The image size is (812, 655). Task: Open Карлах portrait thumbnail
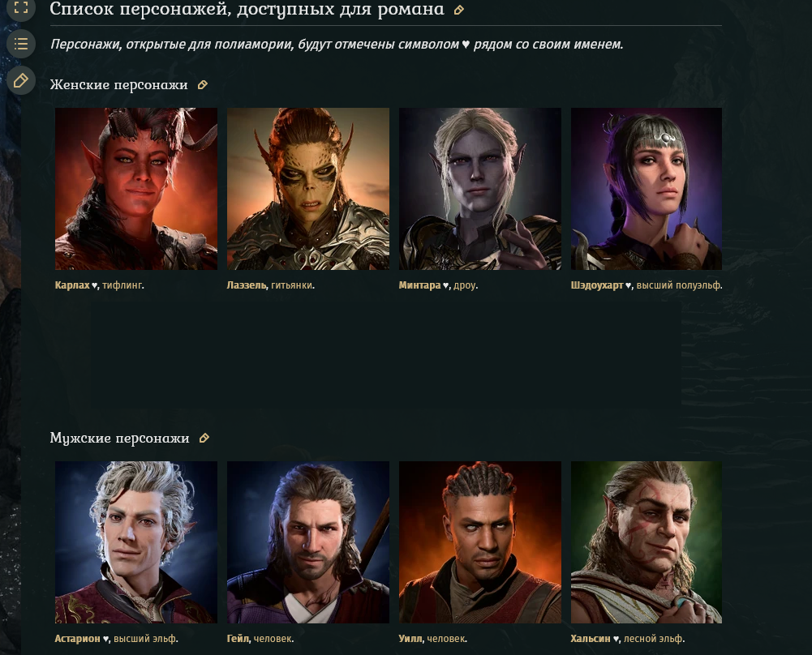[136, 189]
